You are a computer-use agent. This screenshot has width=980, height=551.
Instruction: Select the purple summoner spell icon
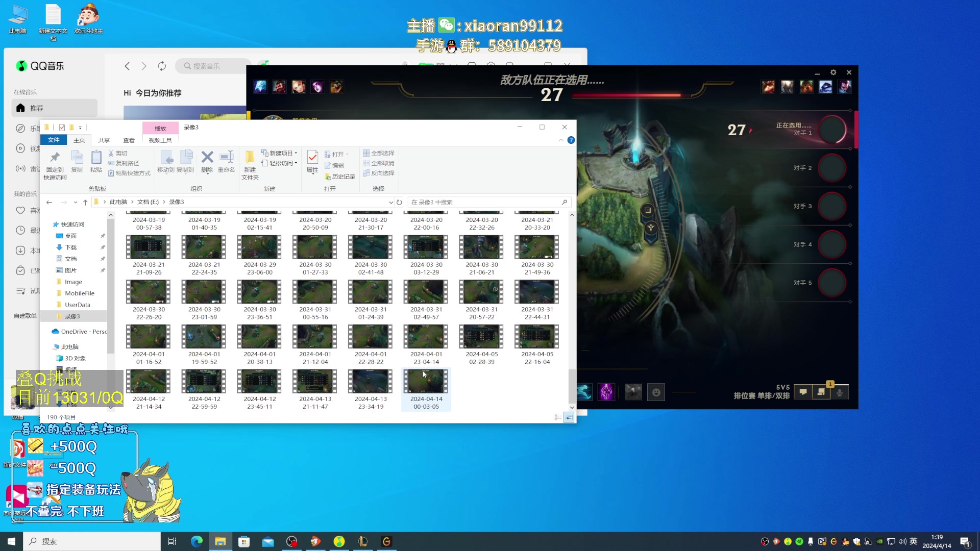click(x=606, y=392)
